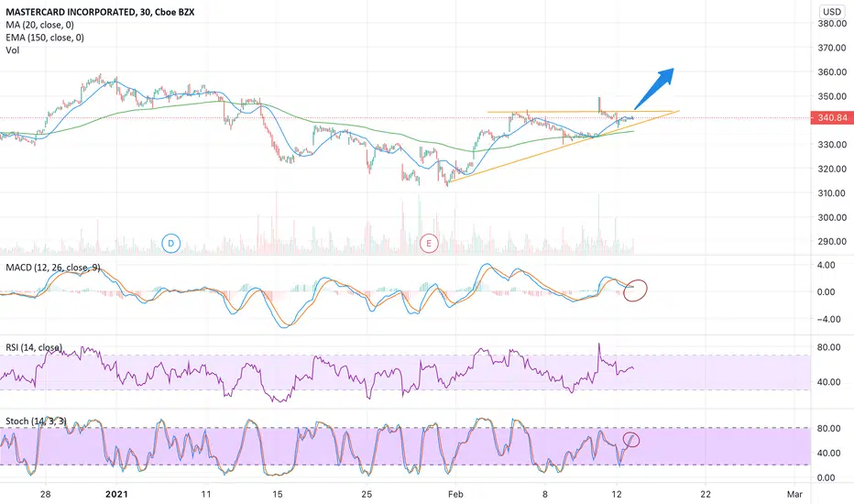This screenshot has width=854, height=504.
Task: Click the 360.00 price axis label
Action: click(832, 71)
